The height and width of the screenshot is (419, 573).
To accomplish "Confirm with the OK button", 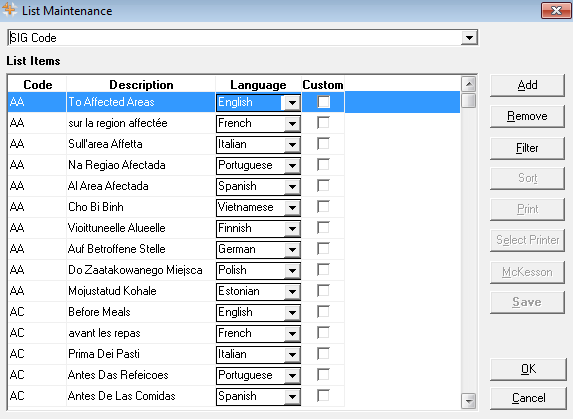I will (528, 369).
